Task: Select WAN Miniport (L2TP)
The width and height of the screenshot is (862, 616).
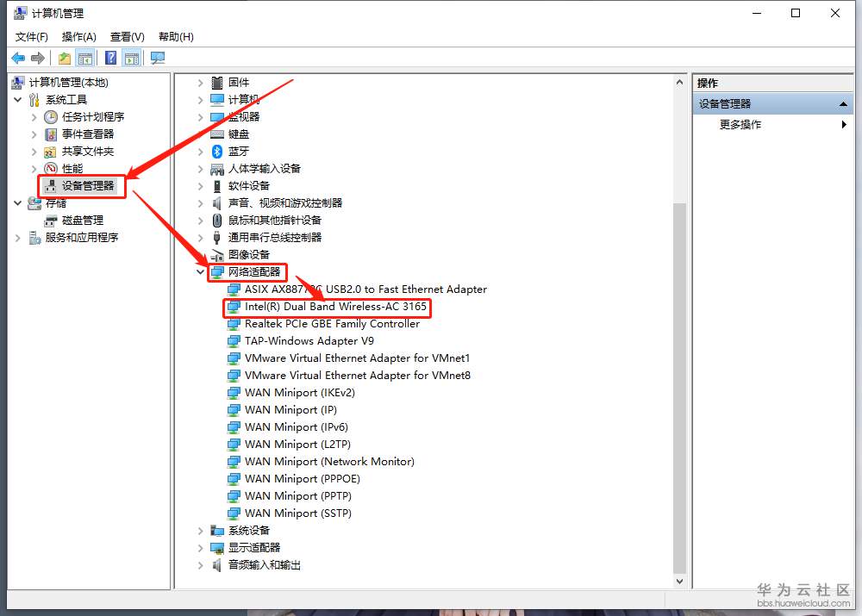Action: (x=297, y=444)
